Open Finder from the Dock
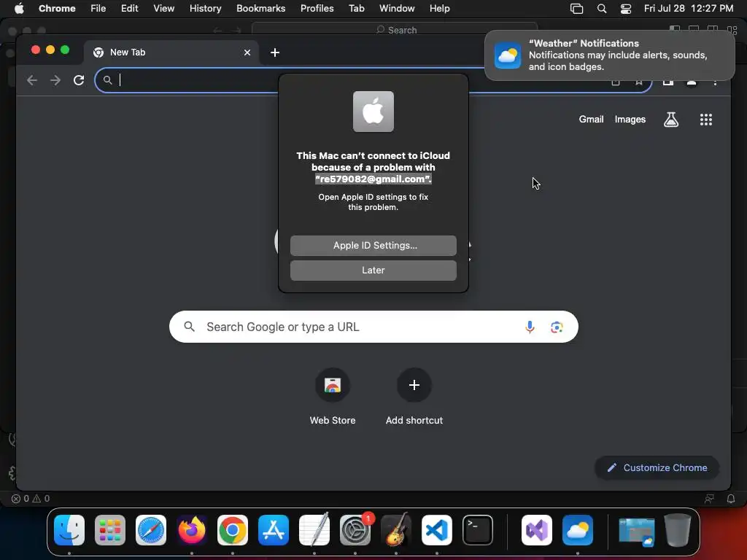747x560 pixels. click(x=69, y=530)
